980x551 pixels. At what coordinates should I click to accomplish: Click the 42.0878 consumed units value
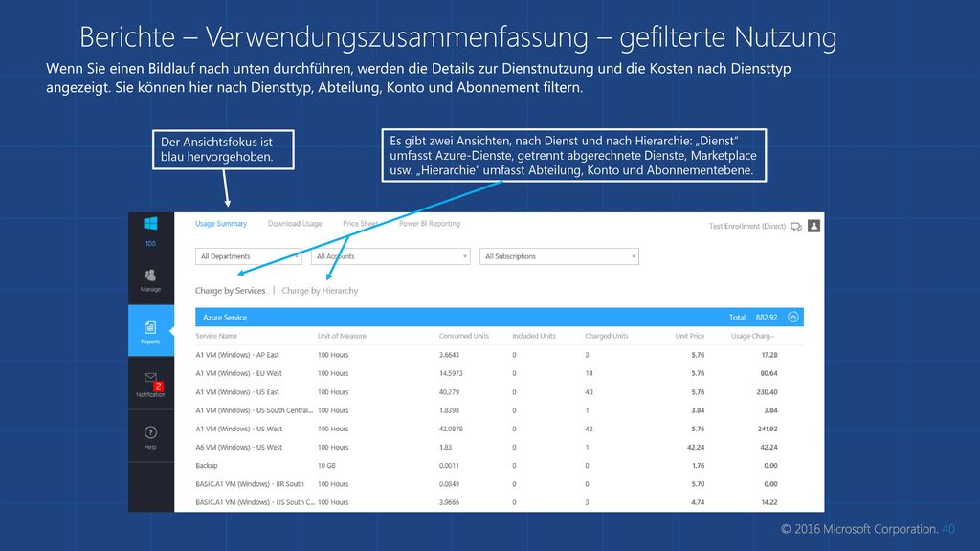[451, 430]
